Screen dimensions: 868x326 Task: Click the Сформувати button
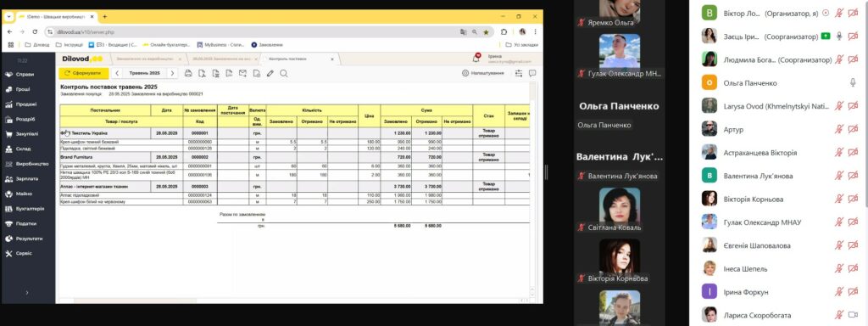pos(84,73)
